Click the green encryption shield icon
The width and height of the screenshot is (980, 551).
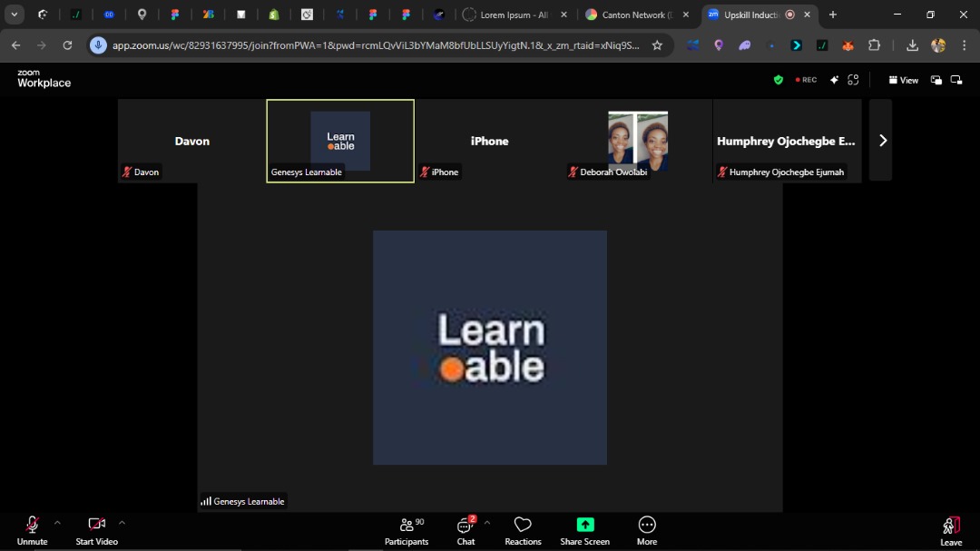pyautogui.click(x=779, y=80)
